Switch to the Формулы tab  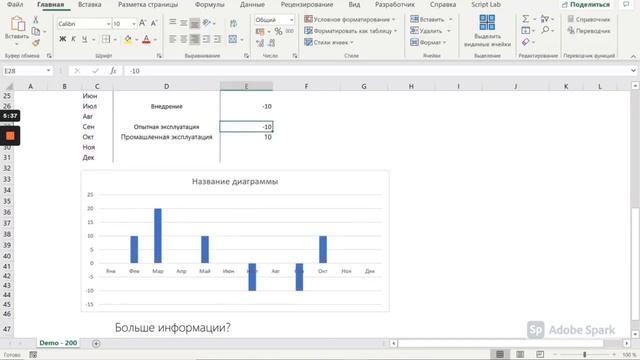coord(209,4)
